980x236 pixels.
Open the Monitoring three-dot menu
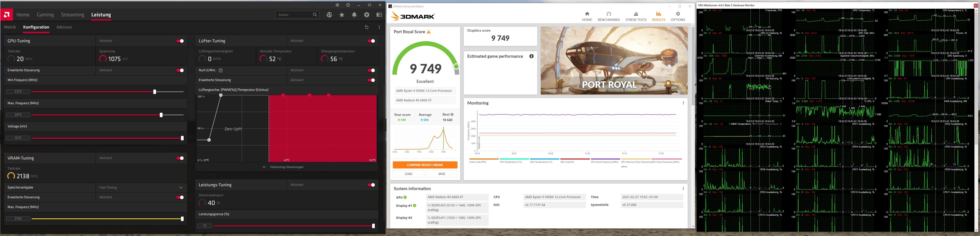(683, 103)
